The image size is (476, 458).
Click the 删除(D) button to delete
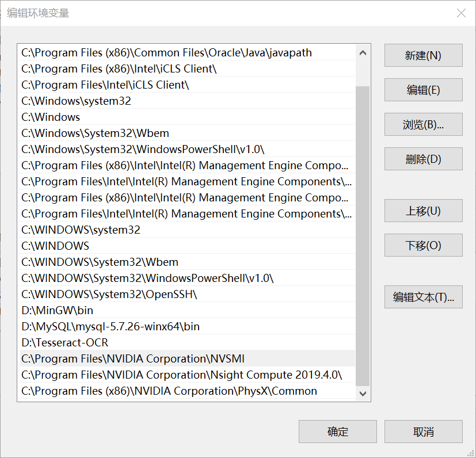coord(423,159)
